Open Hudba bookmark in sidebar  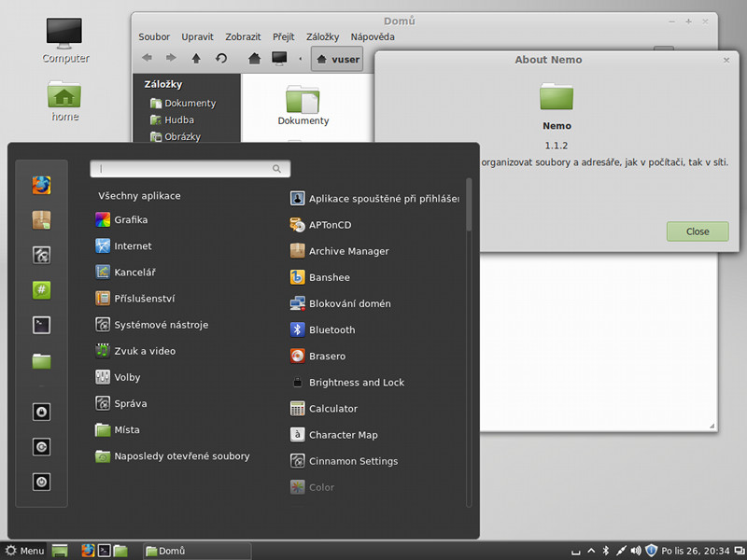[172, 120]
